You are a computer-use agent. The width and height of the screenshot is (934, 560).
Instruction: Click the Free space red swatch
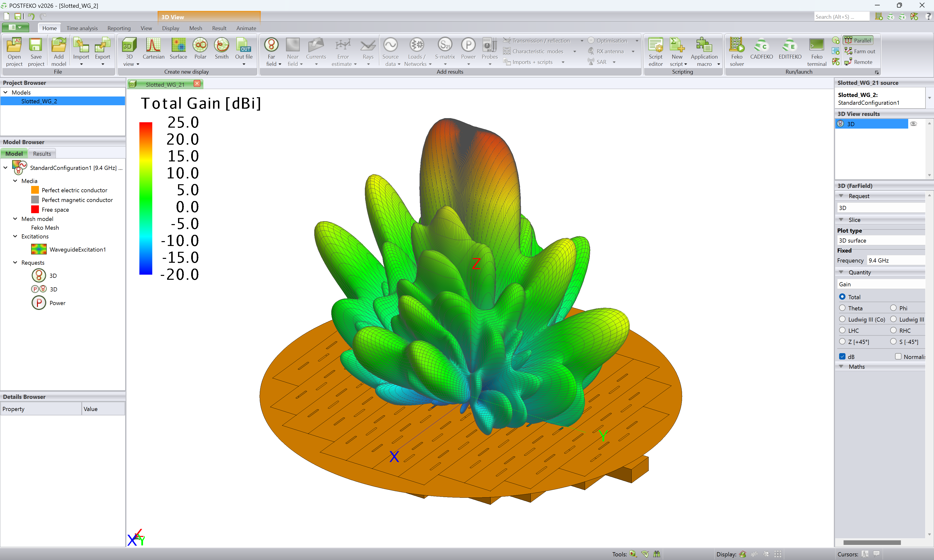(x=35, y=210)
